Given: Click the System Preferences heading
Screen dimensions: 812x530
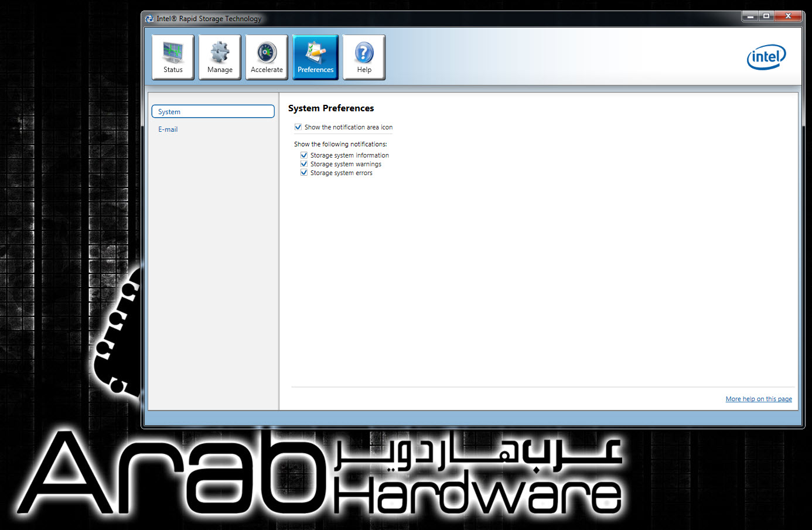Looking at the screenshot, I should (x=331, y=108).
